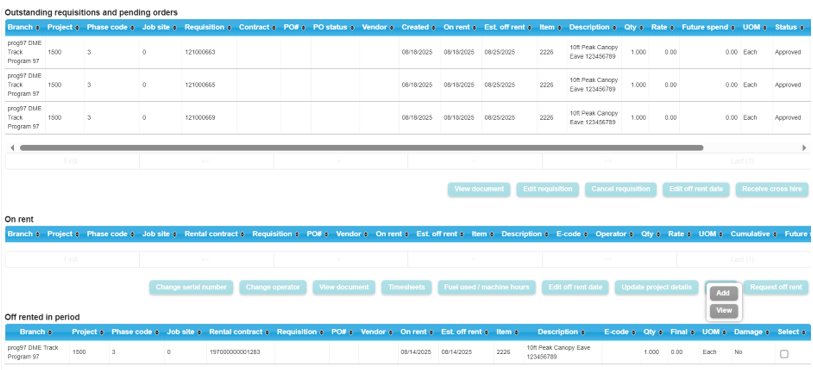This screenshot has height=370, width=813.
Task: Open Timesheets for on rent items
Action: [x=406, y=287]
